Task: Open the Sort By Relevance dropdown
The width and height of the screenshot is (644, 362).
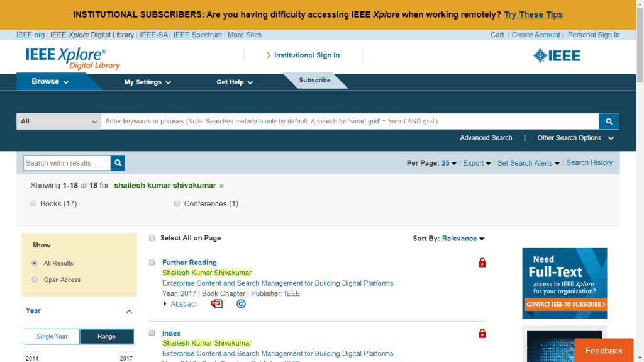Action: point(463,239)
